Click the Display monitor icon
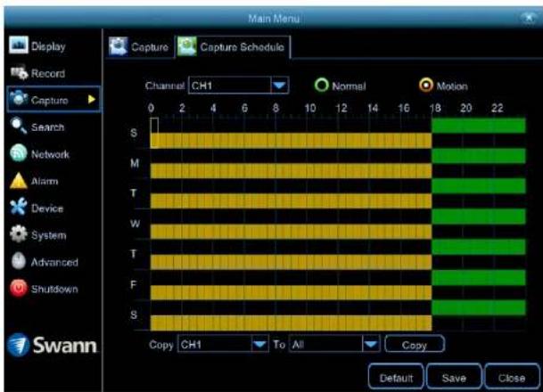 pyautogui.click(x=19, y=45)
